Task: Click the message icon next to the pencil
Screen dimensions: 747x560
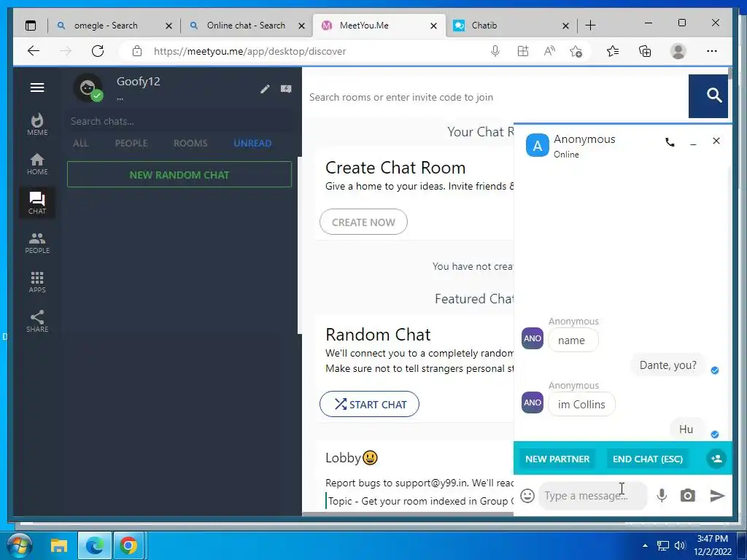Action: [286, 89]
